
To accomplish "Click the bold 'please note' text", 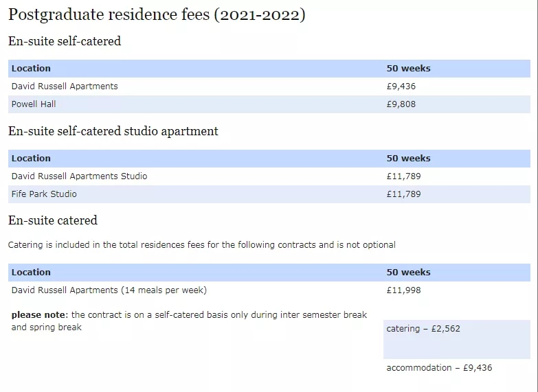I will tap(38, 315).
